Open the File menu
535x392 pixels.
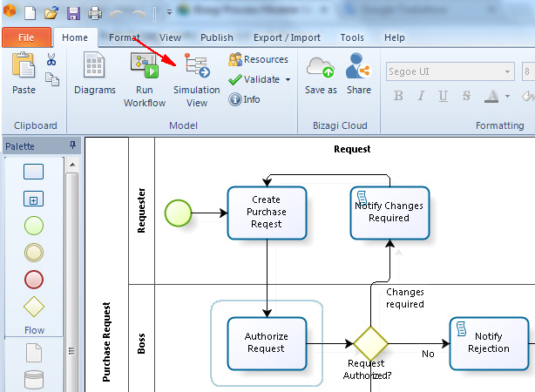[26, 37]
